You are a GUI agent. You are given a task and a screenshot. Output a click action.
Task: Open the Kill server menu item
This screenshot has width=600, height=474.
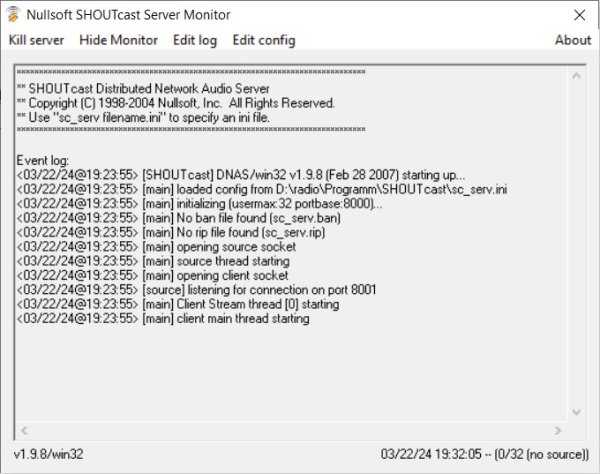pyautogui.click(x=36, y=40)
